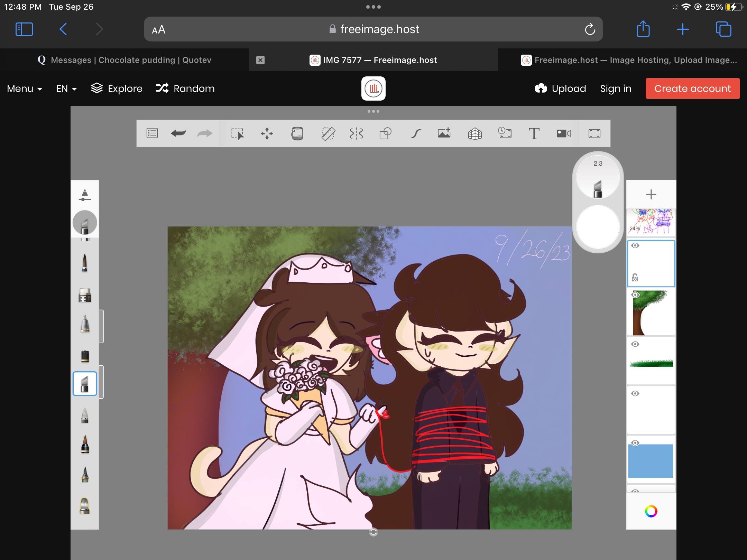Hide the tree layer via eye icon
Screen dimensions: 747x560
coord(635,295)
